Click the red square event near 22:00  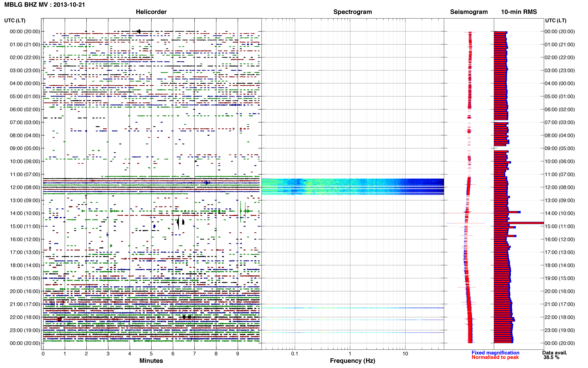tap(59, 319)
